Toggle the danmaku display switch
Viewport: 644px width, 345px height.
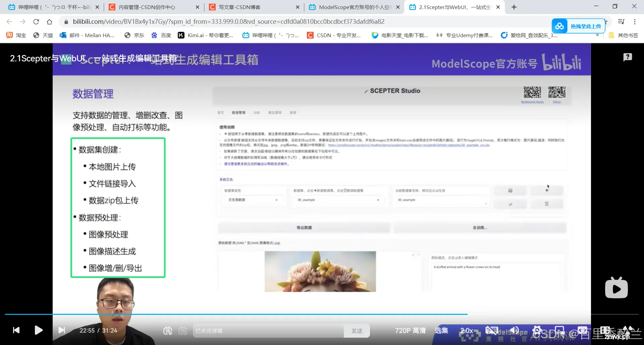168,331
